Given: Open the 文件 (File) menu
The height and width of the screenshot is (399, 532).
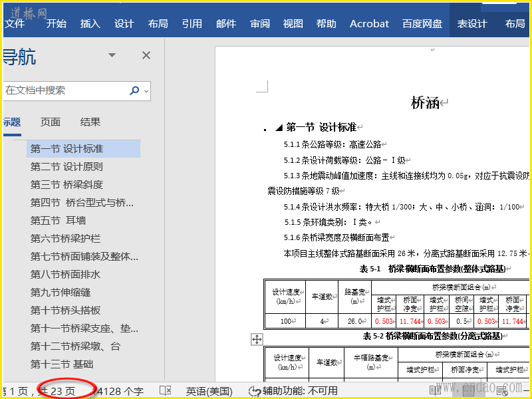Looking at the screenshot, I should pos(14,24).
